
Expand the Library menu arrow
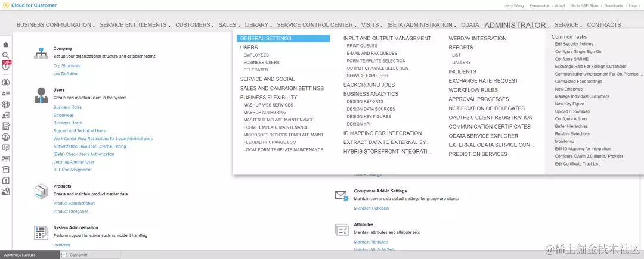pos(271,27)
